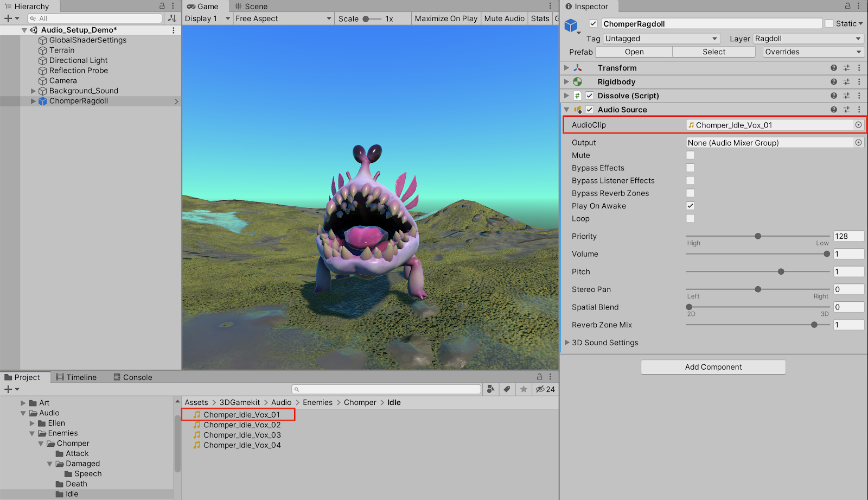This screenshot has width=868, height=500.
Task: Click the Add Component button
Action: pos(713,367)
